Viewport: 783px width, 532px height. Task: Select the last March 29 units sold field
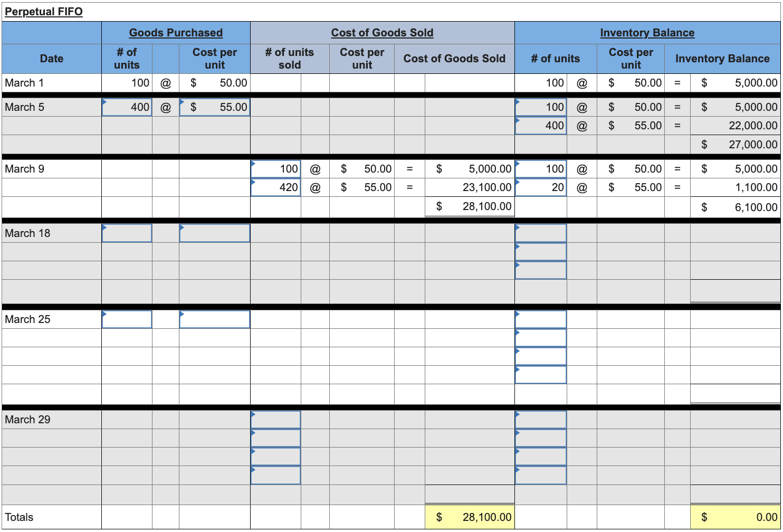275,474
